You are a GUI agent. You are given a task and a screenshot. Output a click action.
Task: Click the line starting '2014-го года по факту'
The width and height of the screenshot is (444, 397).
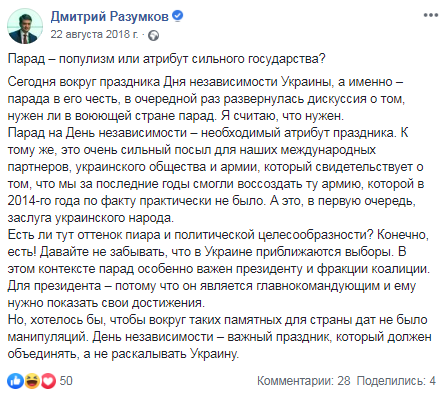coord(211,201)
